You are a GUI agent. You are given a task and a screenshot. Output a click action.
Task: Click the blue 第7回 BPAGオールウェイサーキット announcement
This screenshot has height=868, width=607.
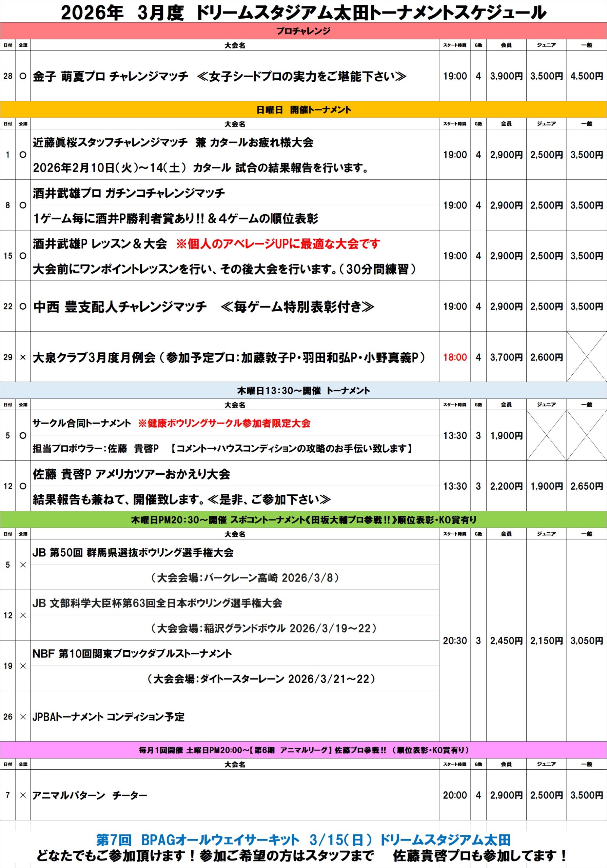(303, 840)
